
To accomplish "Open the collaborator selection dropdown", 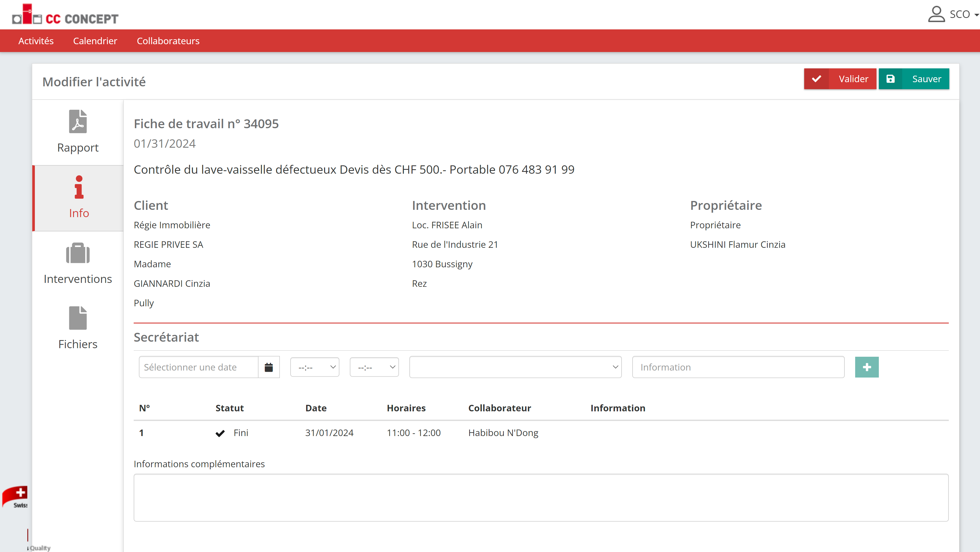I will tap(515, 367).
